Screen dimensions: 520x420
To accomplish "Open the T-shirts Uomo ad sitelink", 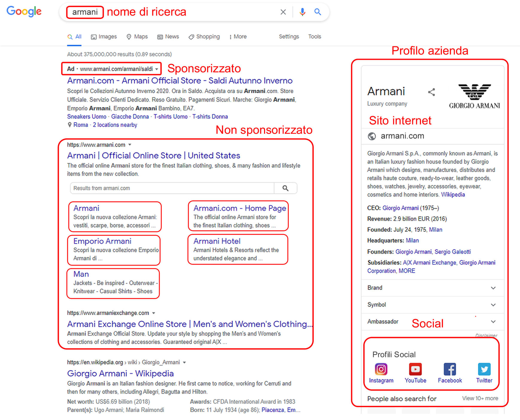I will [x=170, y=117].
